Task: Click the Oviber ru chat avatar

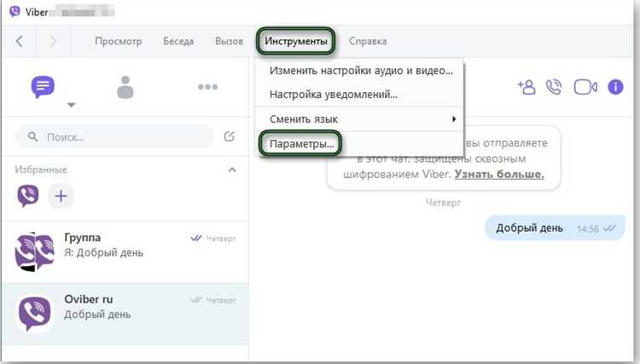Action: pos(35,313)
